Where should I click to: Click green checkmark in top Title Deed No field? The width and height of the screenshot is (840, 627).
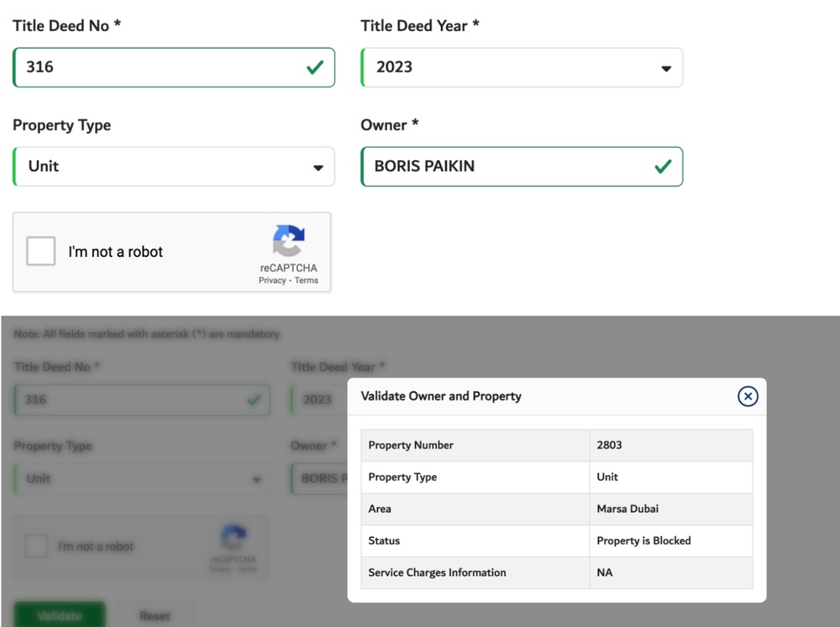tap(315, 67)
